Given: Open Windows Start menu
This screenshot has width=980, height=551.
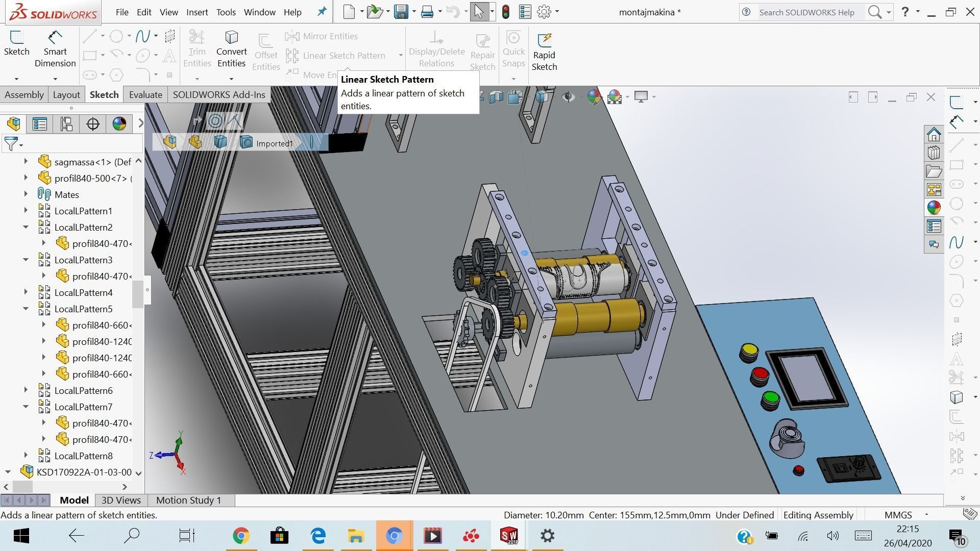Looking at the screenshot, I should tap(21, 536).
